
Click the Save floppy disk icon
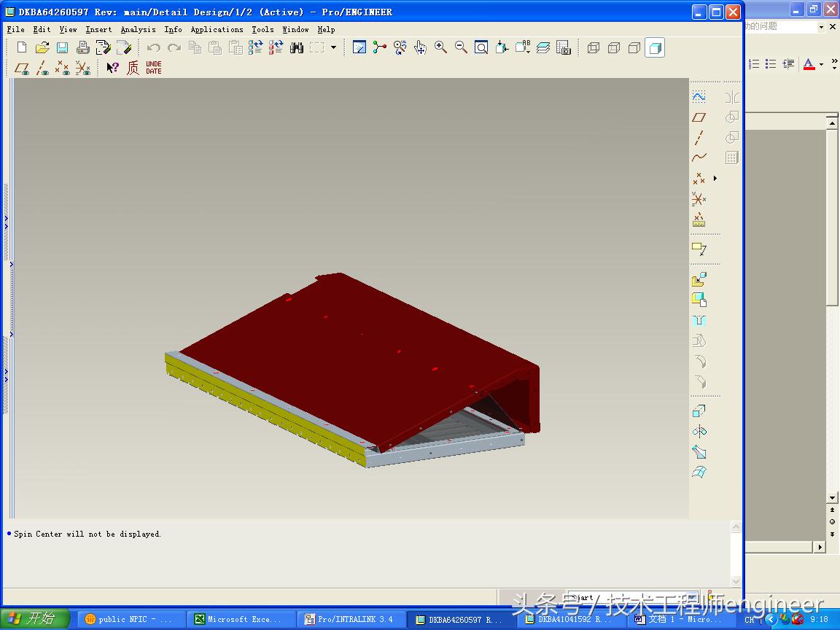63,47
